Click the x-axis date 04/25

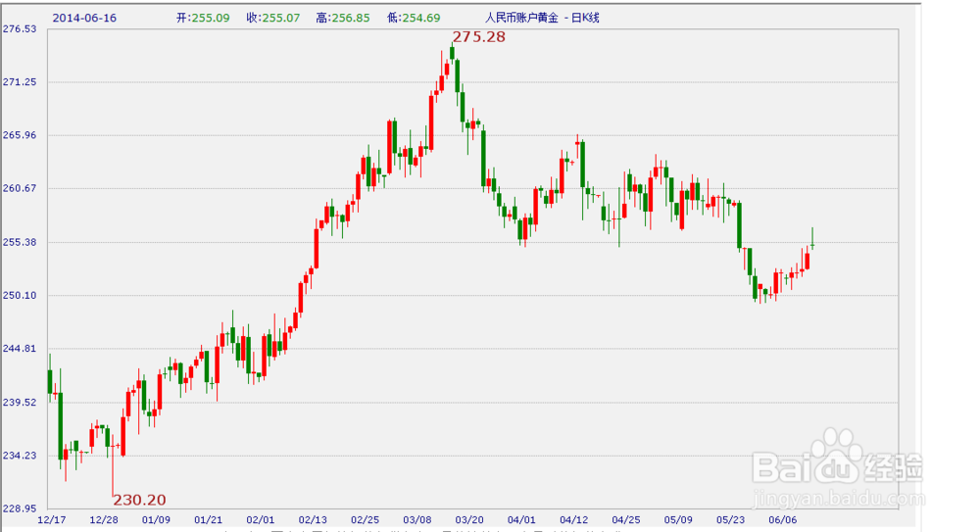(625, 520)
